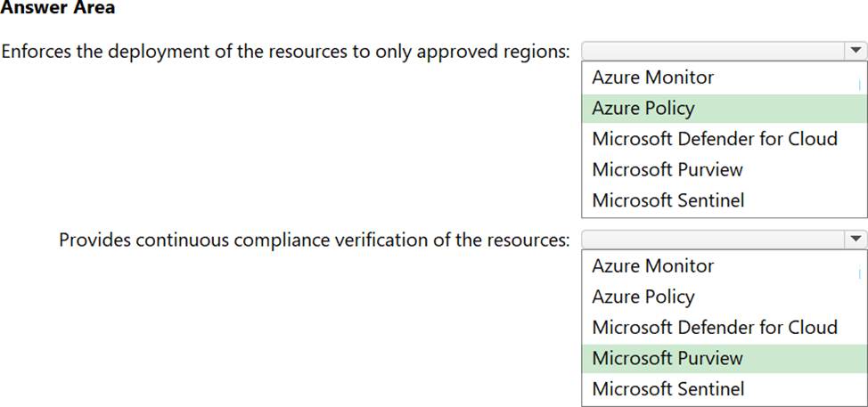Choose Microsoft Sentinel in the approved regions list
Screen dimensions: 868x407
(x=667, y=200)
